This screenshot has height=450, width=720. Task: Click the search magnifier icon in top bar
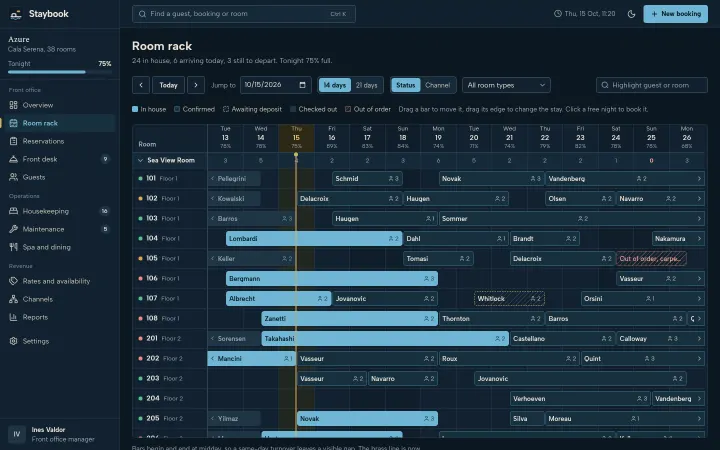[142, 14]
